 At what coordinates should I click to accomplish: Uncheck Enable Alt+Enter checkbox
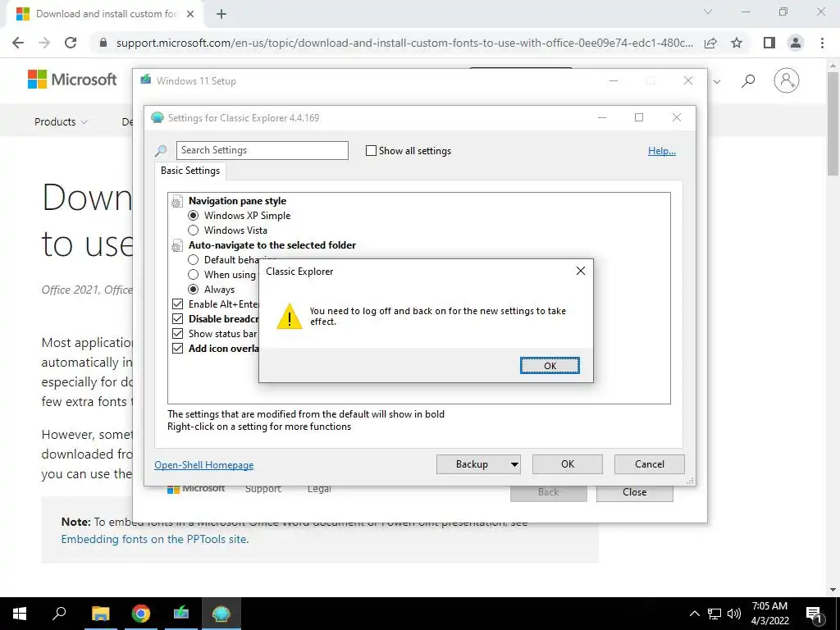pos(177,304)
